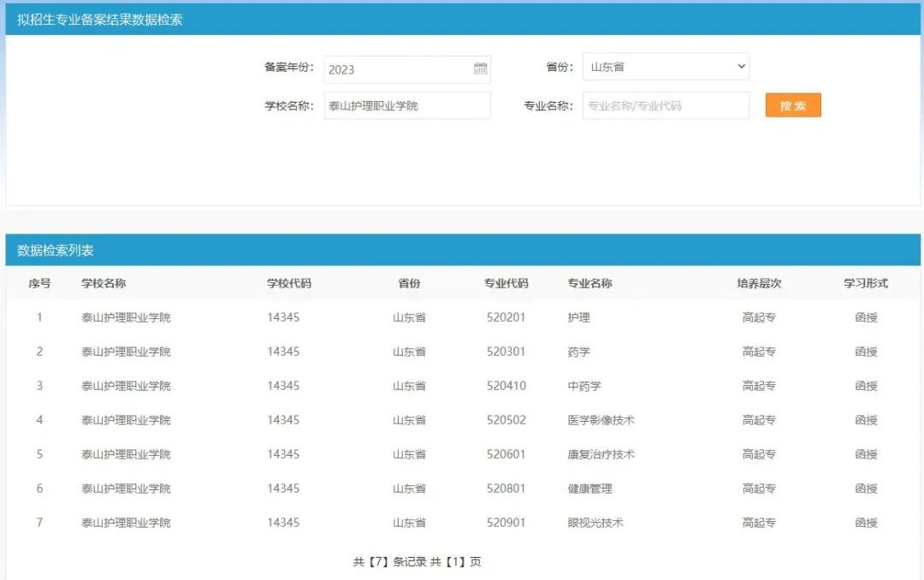Click the orange 搜索 button
The width and height of the screenshot is (924, 580).
tap(792, 105)
